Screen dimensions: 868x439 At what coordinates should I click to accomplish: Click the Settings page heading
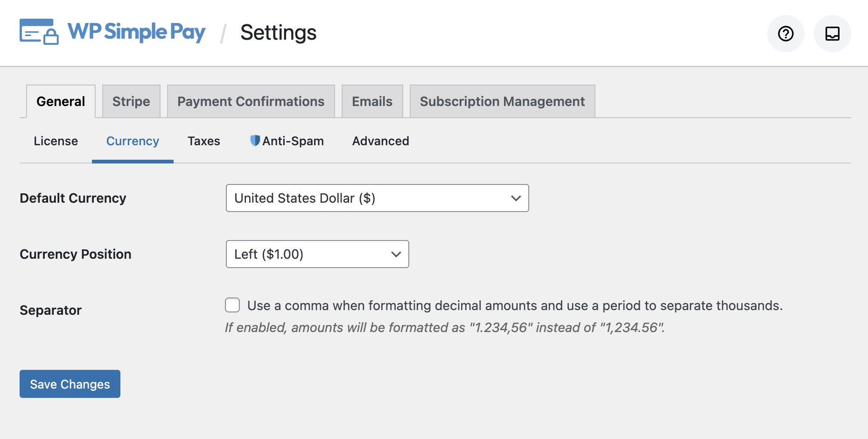(278, 32)
